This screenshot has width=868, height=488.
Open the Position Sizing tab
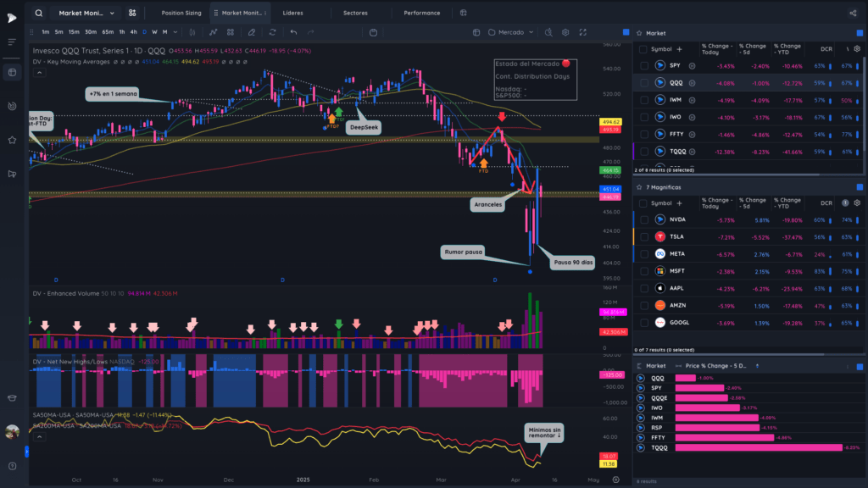tap(181, 13)
